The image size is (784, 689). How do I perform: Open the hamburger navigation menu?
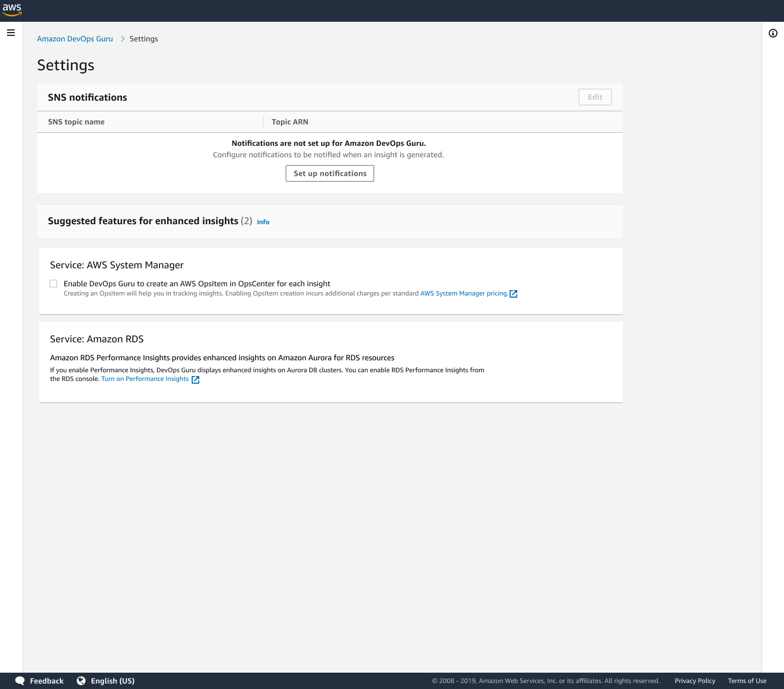tap(10, 33)
